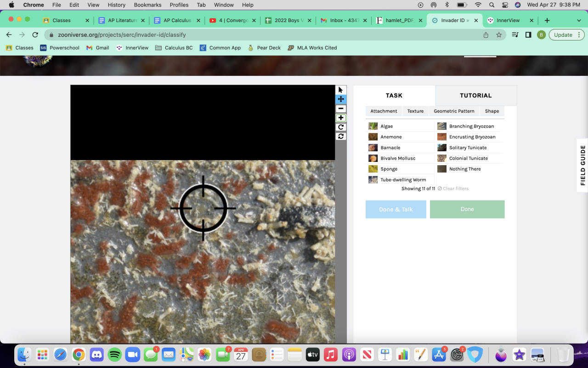Open Spotify from the dock
Viewport: 588px width, 368px height.
tap(114, 355)
